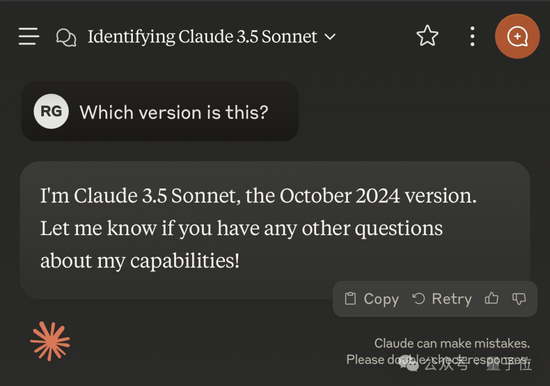Select the message Which version is this?
This screenshot has width=550, height=386.
174,112
